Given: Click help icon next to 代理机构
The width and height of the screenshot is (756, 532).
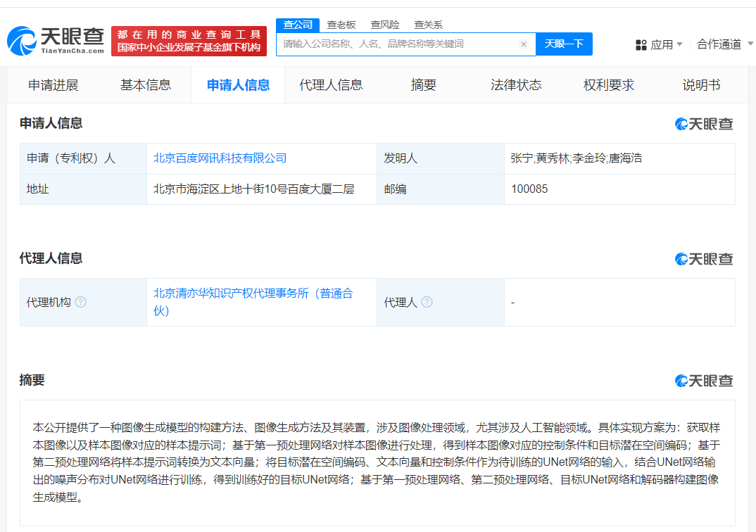Looking at the screenshot, I should click(81, 302).
